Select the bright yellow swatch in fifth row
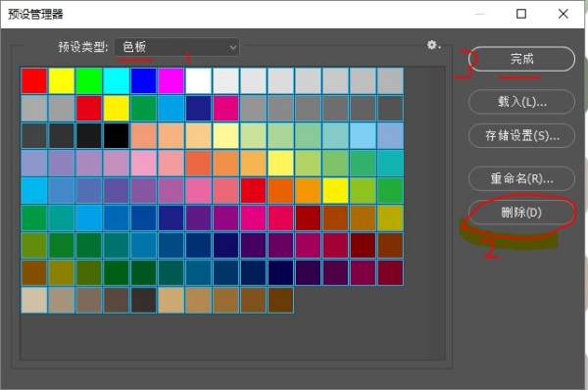This screenshot has height=390, width=588. (335, 190)
